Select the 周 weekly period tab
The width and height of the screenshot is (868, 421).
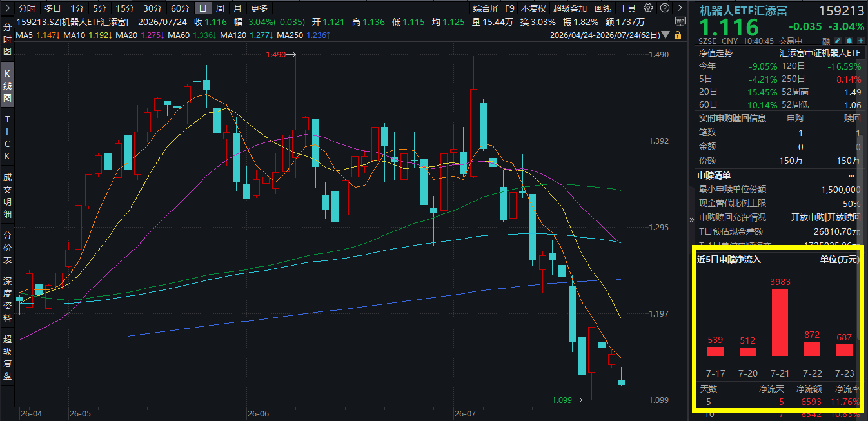point(220,8)
